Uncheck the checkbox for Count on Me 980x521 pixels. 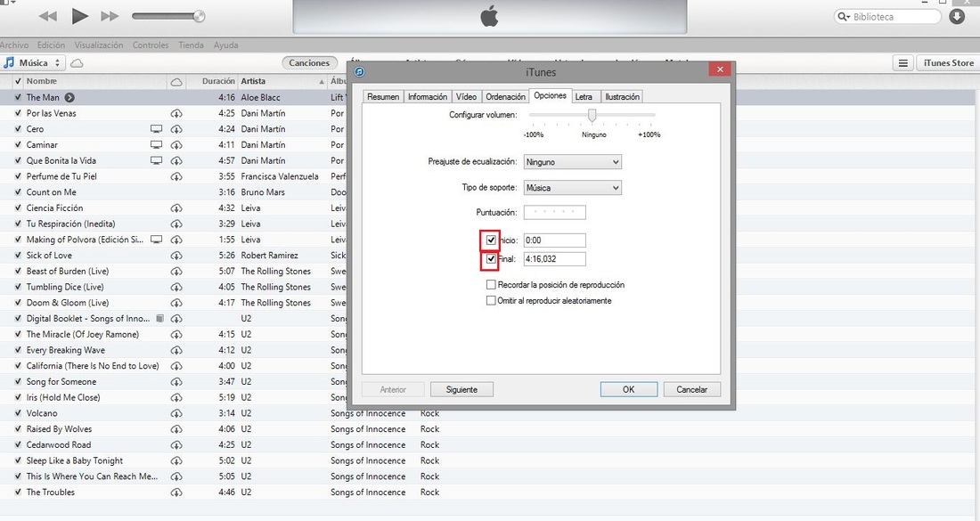tap(18, 192)
